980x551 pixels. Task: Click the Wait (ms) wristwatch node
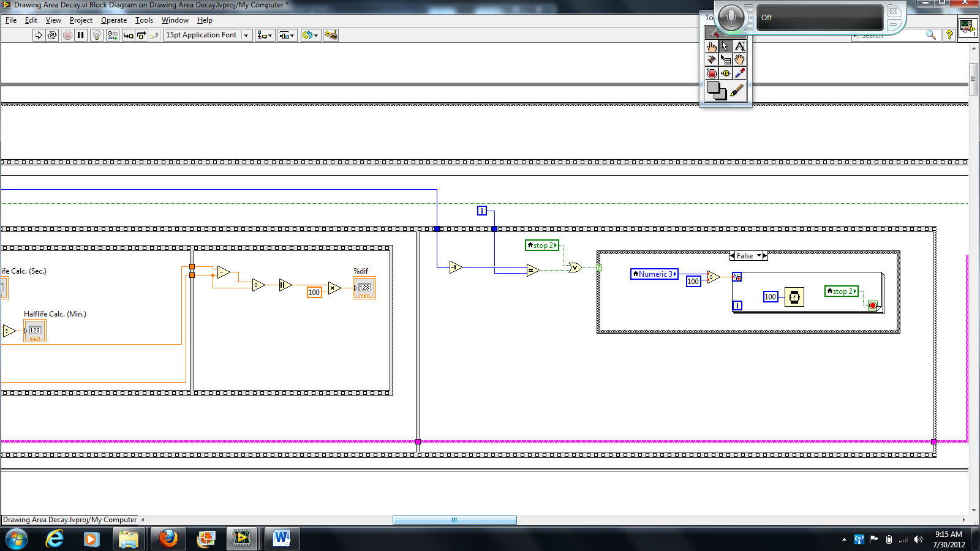tap(794, 297)
